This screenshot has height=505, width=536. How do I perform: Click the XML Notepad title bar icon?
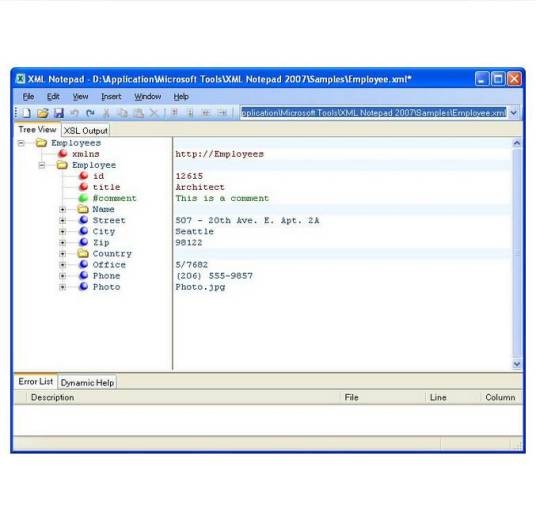click(21, 79)
